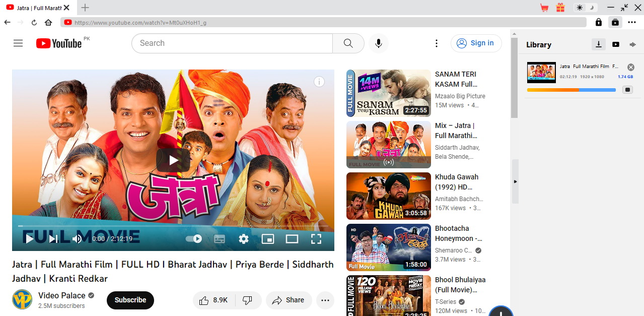Click the video seek progress bar
Viewport: 644px width, 316px height.
[173, 226]
